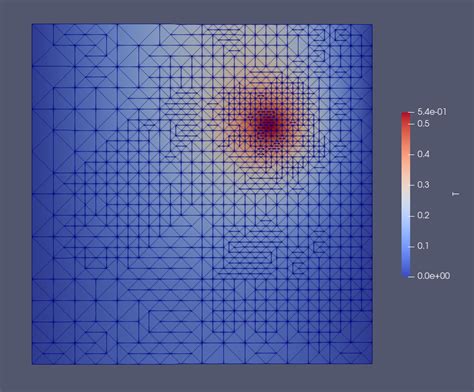Click the T legend title

click(x=456, y=194)
